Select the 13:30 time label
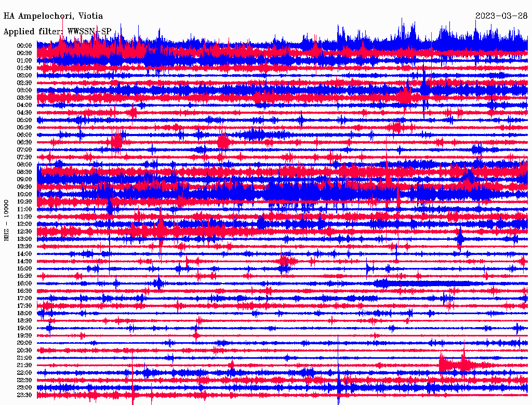This screenshot has height=405, width=532. (24, 247)
